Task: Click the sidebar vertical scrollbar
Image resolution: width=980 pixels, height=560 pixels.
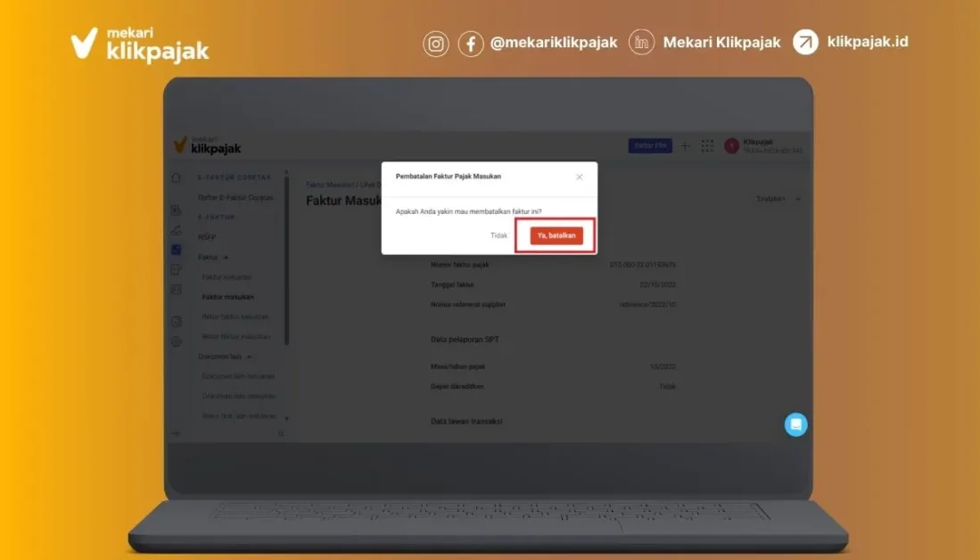Action: pyautogui.click(x=287, y=259)
